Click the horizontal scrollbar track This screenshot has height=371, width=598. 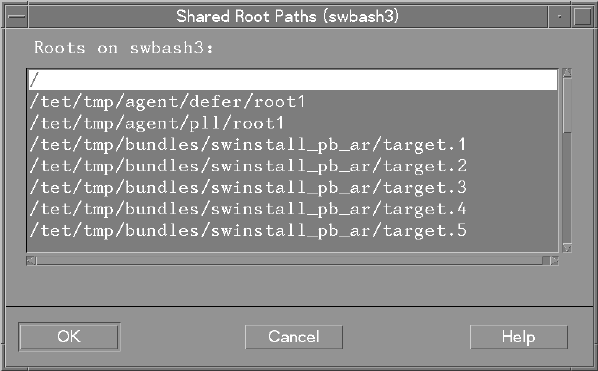click(293, 260)
